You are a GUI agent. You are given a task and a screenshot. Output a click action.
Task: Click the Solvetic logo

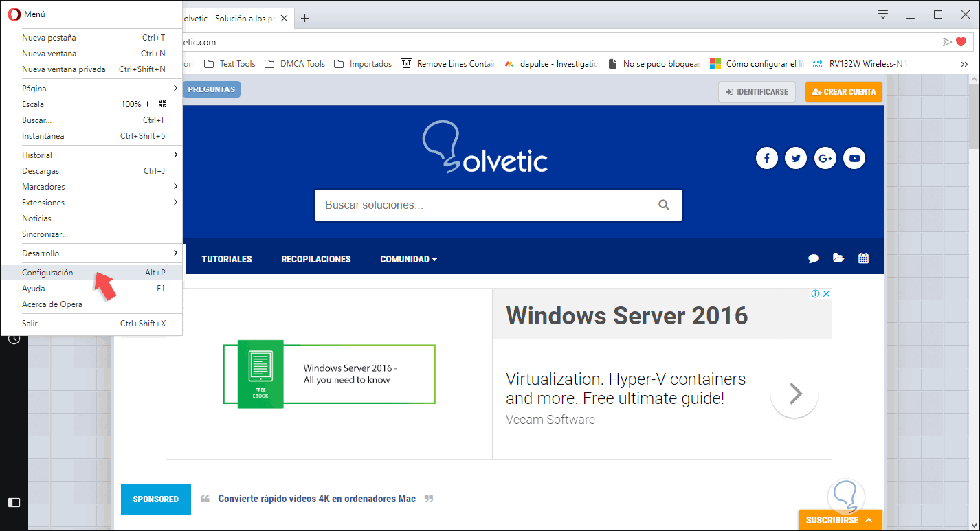[x=485, y=148]
